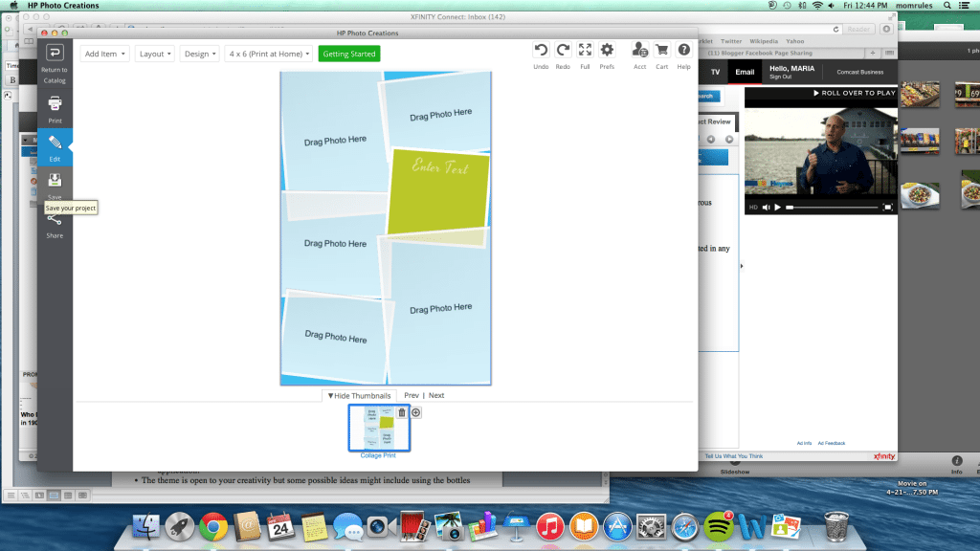
Task: Expand the Add Item dropdown
Action: [104, 54]
